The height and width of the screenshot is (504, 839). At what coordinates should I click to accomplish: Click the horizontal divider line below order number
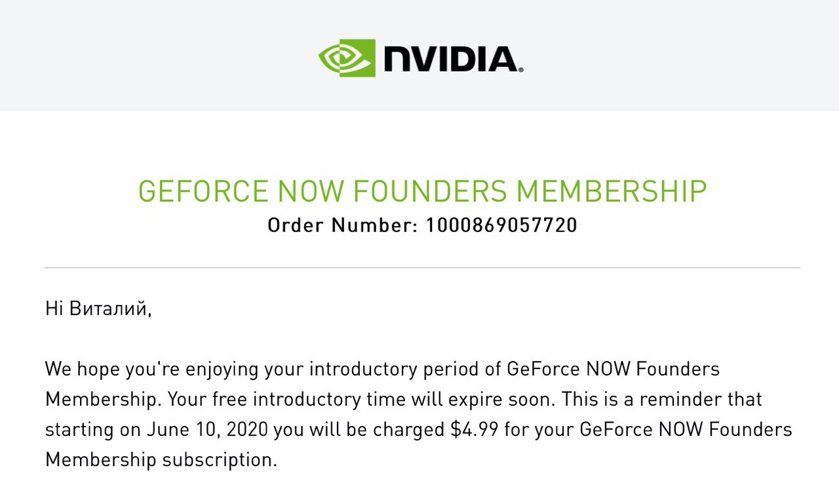422,268
